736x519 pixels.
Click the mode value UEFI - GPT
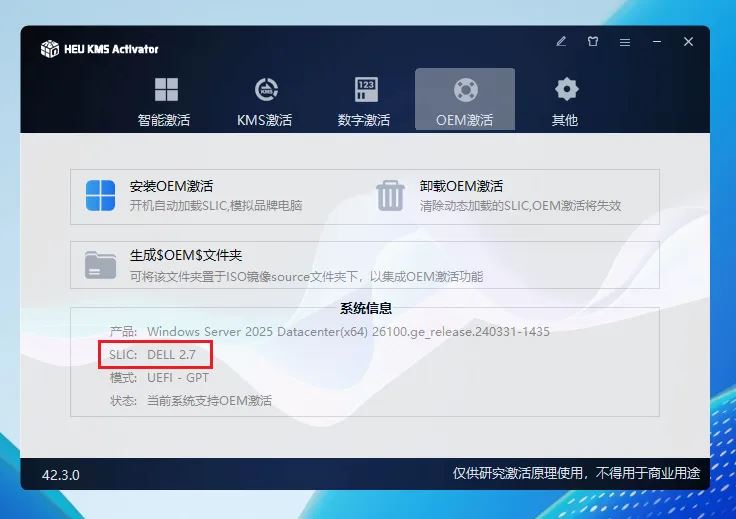[x=177, y=378]
